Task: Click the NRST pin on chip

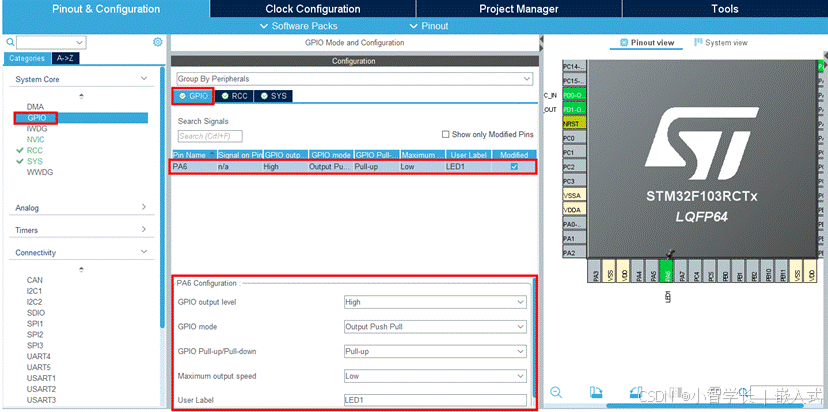Action: [x=575, y=124]
